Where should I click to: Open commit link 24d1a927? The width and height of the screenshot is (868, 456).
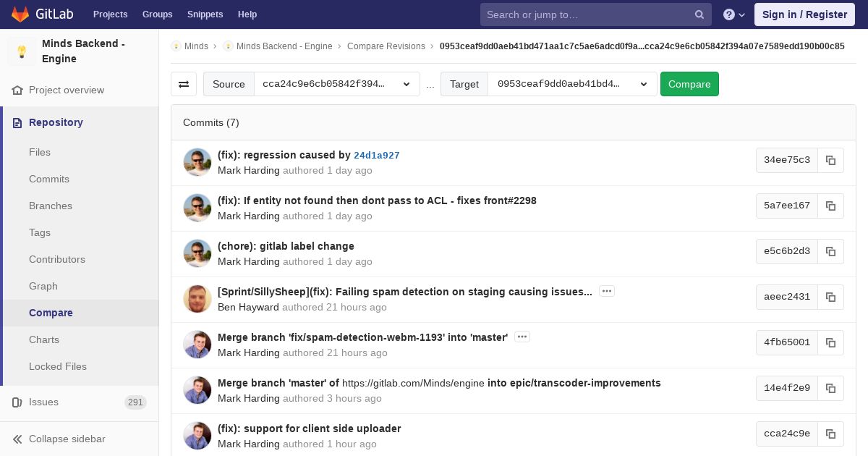[377, 156]
